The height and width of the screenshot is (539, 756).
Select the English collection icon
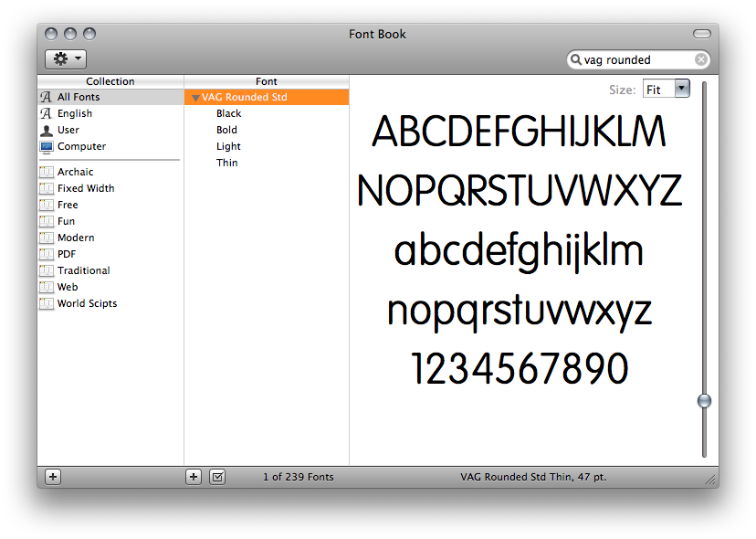pos(47,113)
